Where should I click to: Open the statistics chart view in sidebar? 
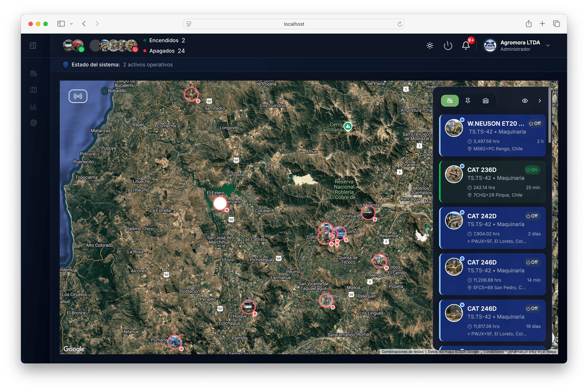pyautogui.click(x=33, y=106)
